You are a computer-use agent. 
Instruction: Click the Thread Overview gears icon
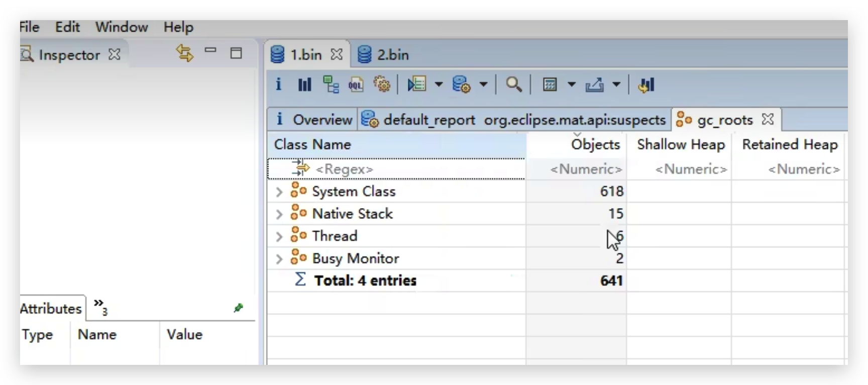click(382, 84)
